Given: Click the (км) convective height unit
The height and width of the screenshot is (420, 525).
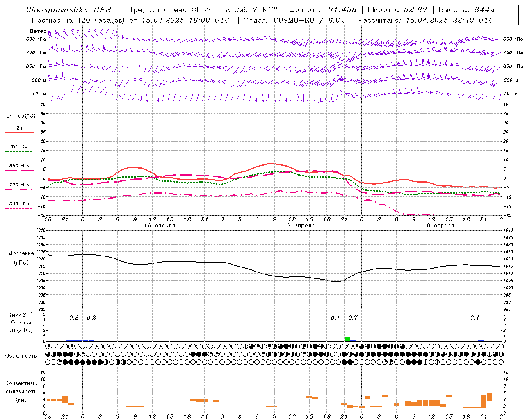Looking at the screenshot, I should click(x=21, y=399).
